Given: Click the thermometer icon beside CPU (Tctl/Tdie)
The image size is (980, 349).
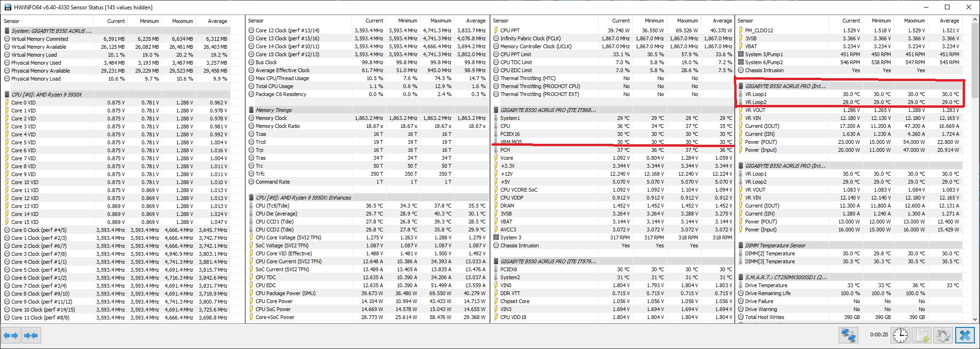Looking at the screenshot, I should 251,206.
